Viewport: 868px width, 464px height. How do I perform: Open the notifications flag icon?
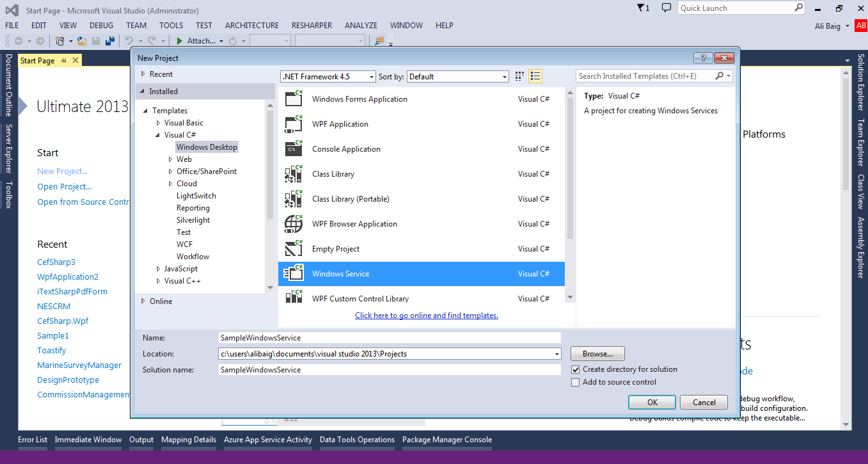643,8
